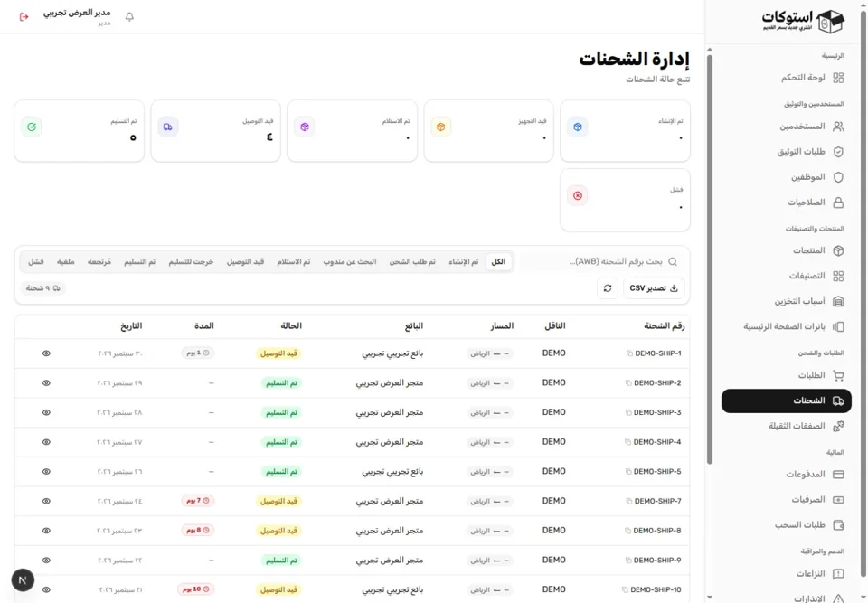Click the التاريخ column header

click(131, 326)
